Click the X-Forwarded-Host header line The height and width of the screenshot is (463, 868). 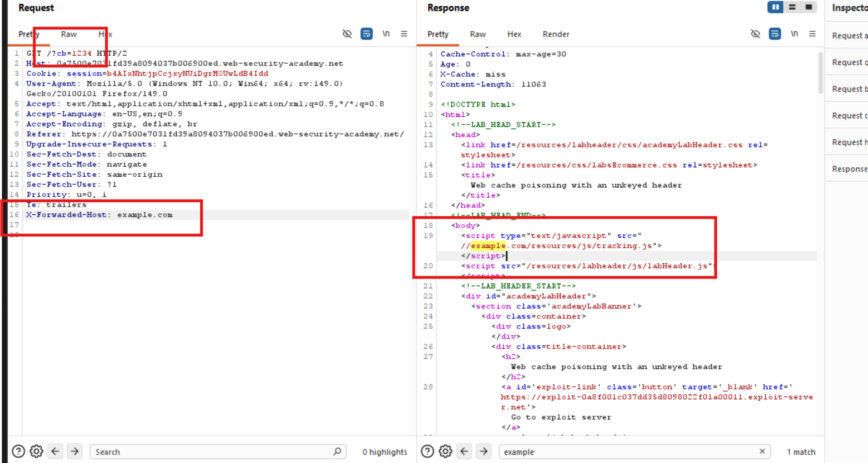tap(99, 215)
